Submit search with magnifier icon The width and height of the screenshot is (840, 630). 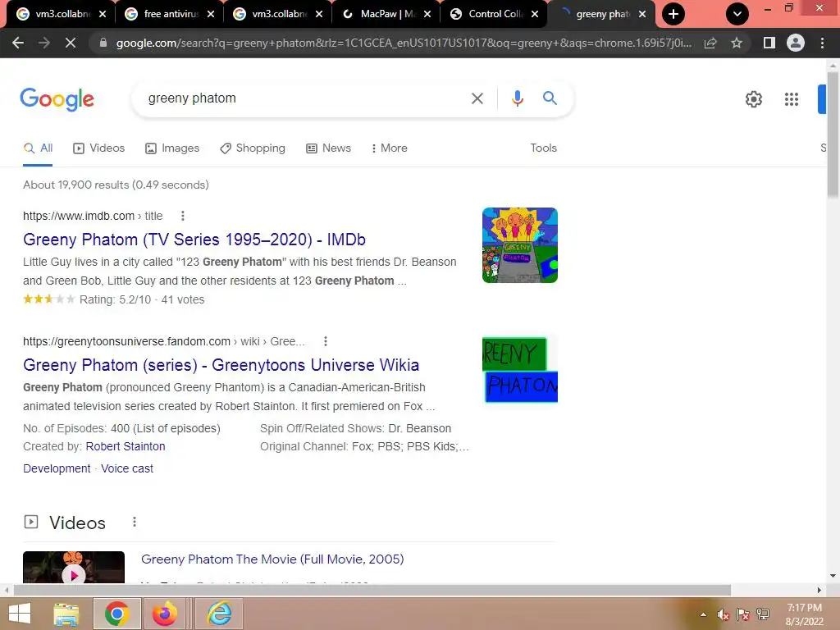(550, 98)
